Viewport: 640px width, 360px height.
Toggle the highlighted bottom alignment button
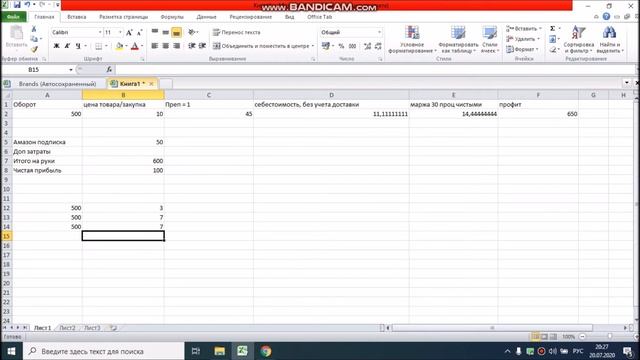tap(176, 32)
